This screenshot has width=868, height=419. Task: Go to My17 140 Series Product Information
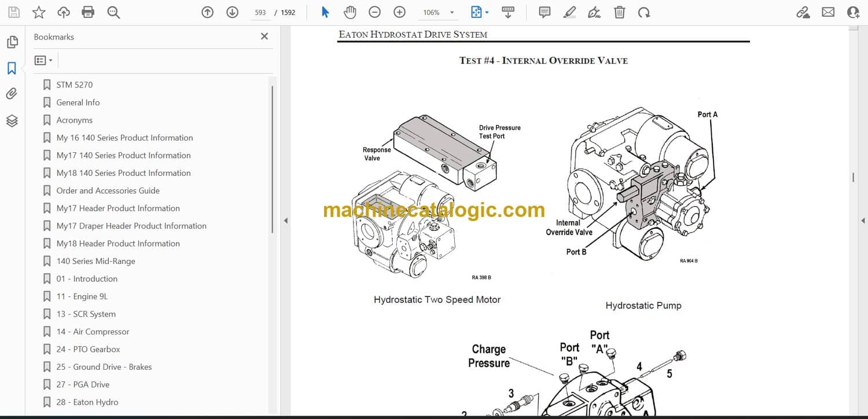coord(124,155)
